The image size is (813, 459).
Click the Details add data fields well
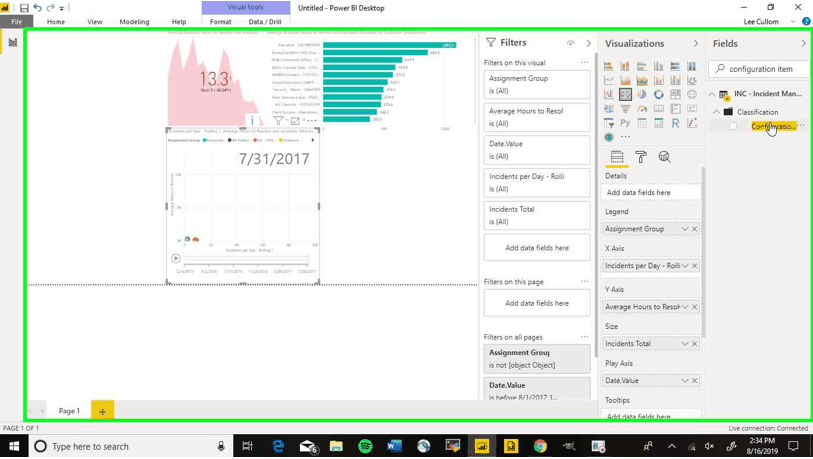651,192
